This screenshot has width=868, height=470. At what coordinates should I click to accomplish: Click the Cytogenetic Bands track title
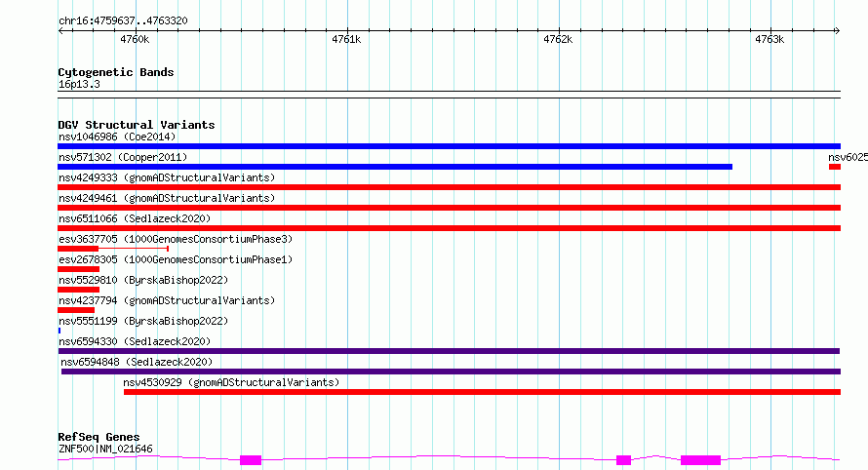coord(116,72)
